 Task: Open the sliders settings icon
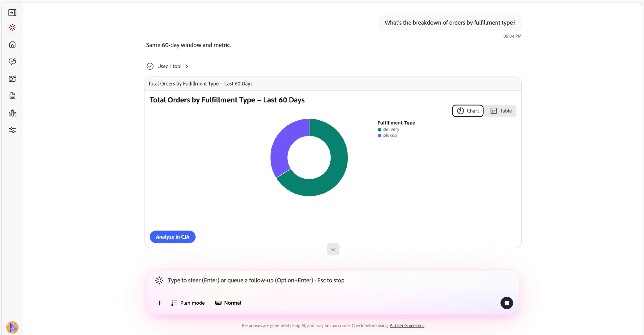[x=12, y=130]
